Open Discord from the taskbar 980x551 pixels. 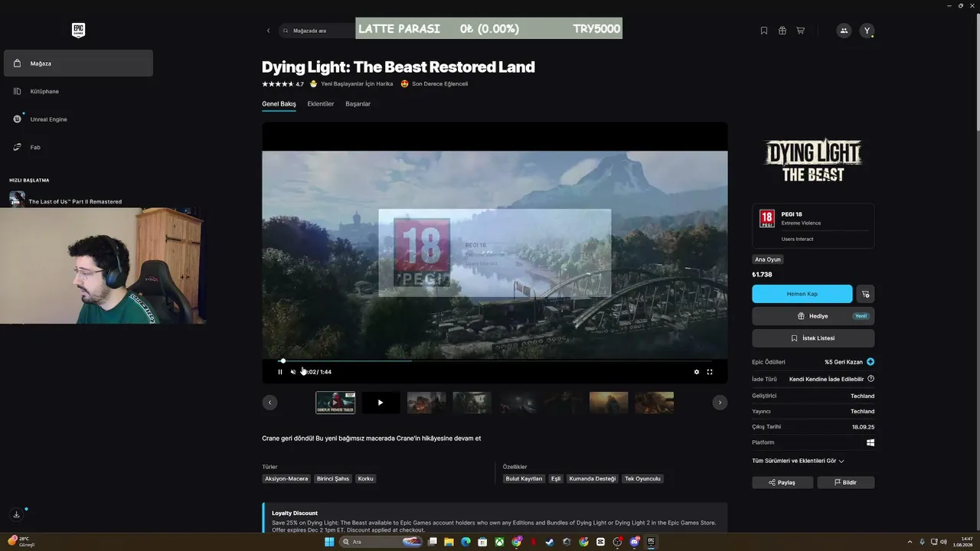tap(634, 542)
